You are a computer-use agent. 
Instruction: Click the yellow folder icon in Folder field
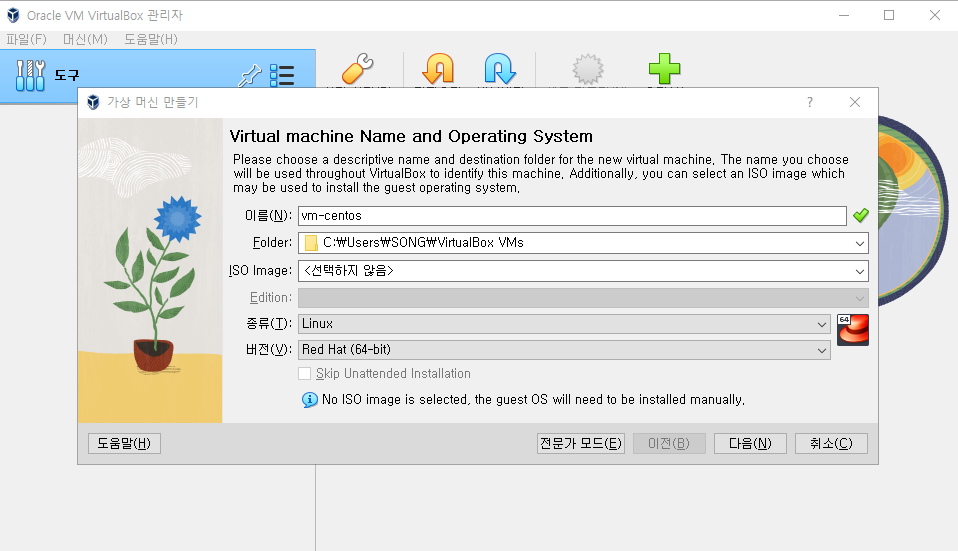click(x=311, y=243)
